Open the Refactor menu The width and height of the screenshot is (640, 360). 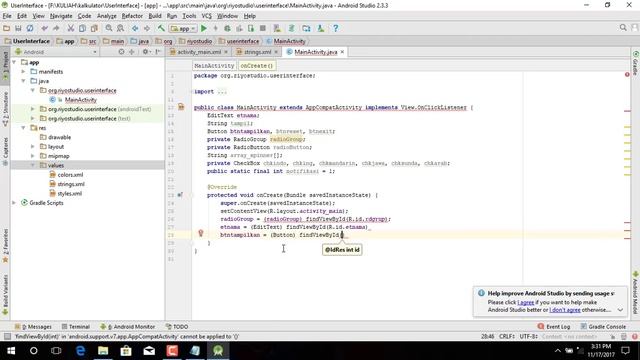click(x=132, y=16)
